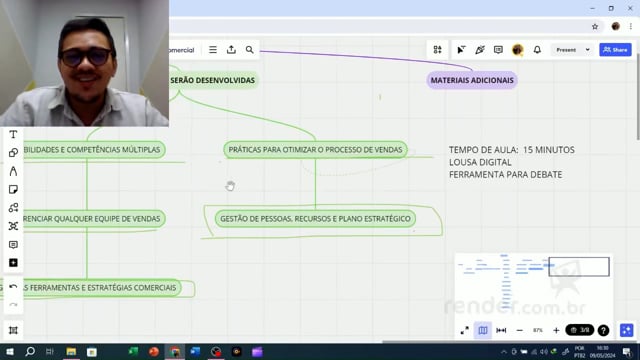The height and width of the screenshot is (360, 640).
Task: Select the Shapes tool in left toolbar
Action: 13,153
